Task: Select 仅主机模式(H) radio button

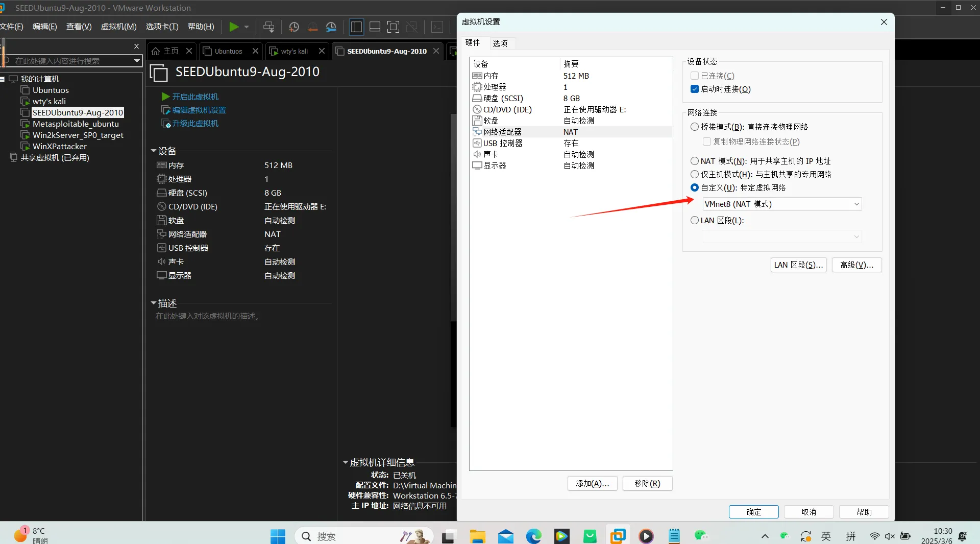Action: [694, 174]
